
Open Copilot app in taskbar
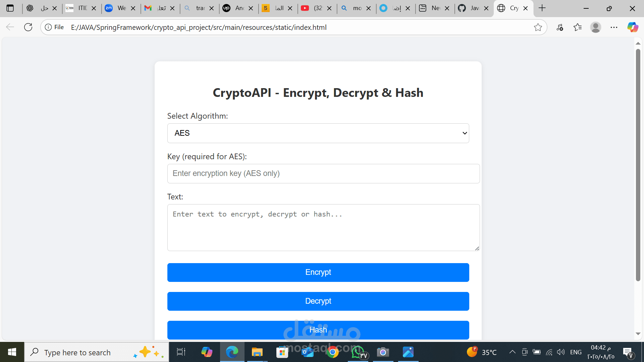click(x=207, y=352)
